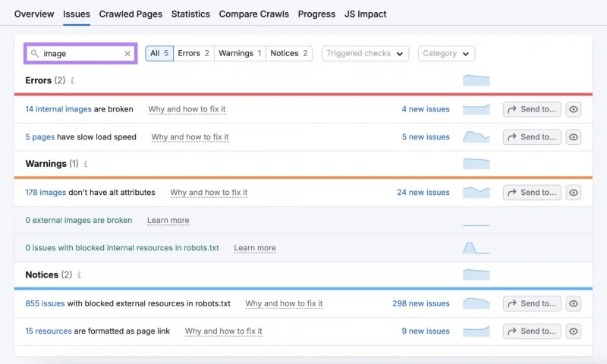Open Send to menu for slow load speed
Viewport: 607px width, 364px height.
point(532,137)
